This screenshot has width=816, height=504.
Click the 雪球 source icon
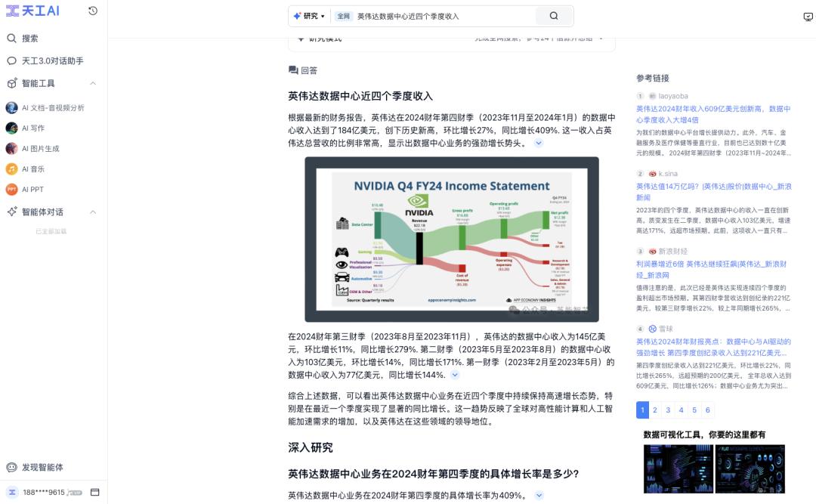coord(652,329)
